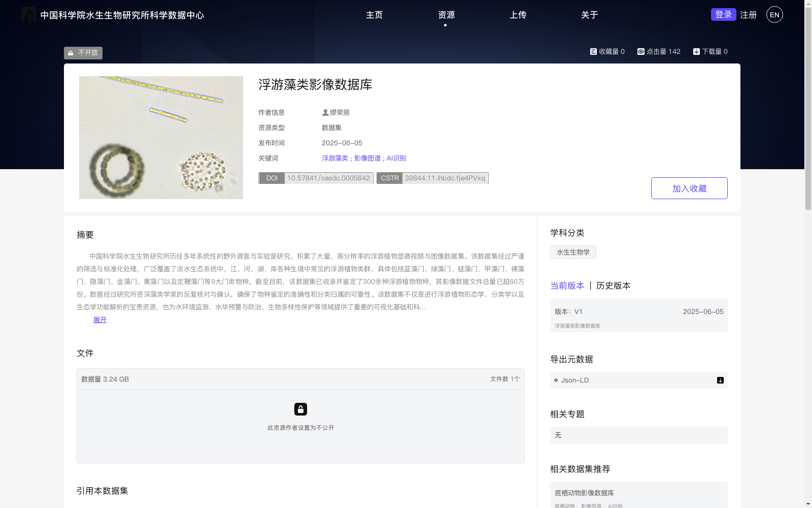Click the 文件数 1个 text
The height and width of the screenshot is (508, 812).
click(505, 379)
